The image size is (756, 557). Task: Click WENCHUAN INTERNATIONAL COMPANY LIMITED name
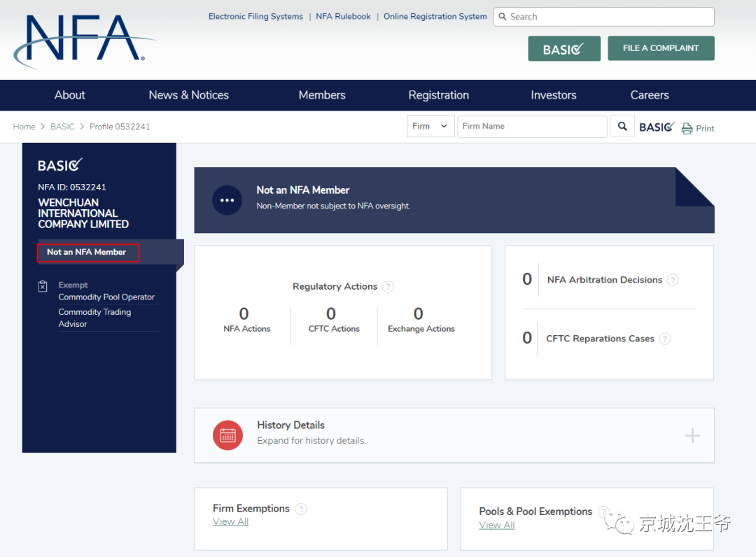pos(83,213)
